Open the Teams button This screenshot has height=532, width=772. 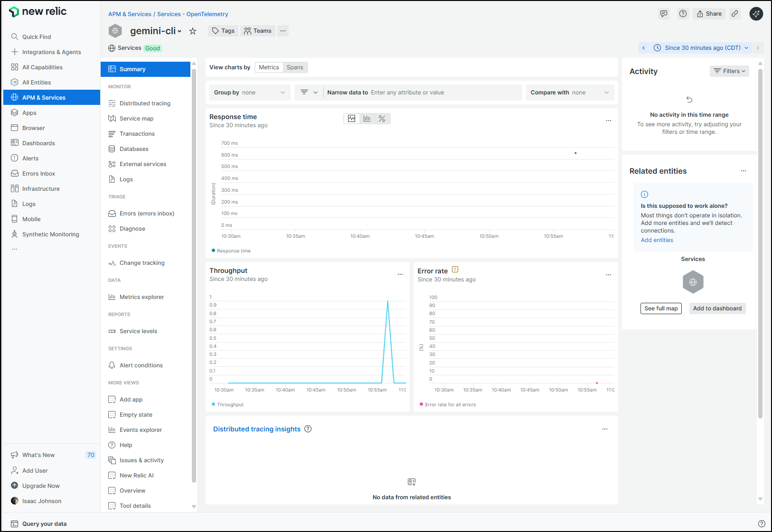258,31
